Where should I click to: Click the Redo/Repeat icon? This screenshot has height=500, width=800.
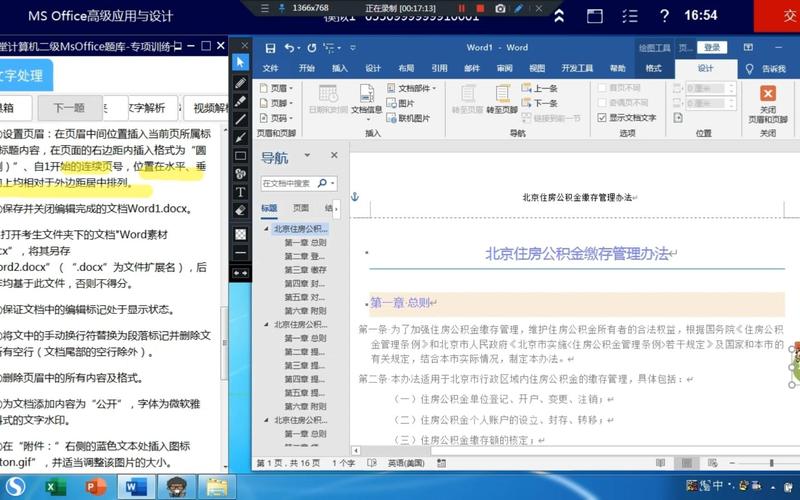pyautogui.click(x=312, y=48)
